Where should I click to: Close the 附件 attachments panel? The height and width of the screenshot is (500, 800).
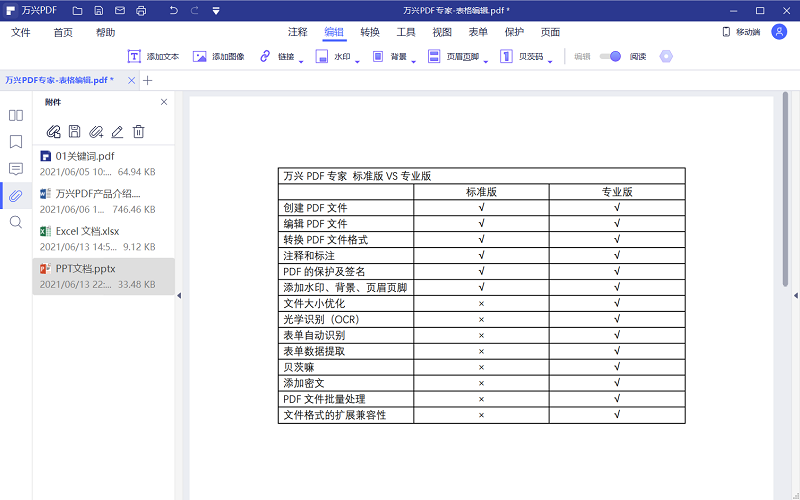click(164, 102)
